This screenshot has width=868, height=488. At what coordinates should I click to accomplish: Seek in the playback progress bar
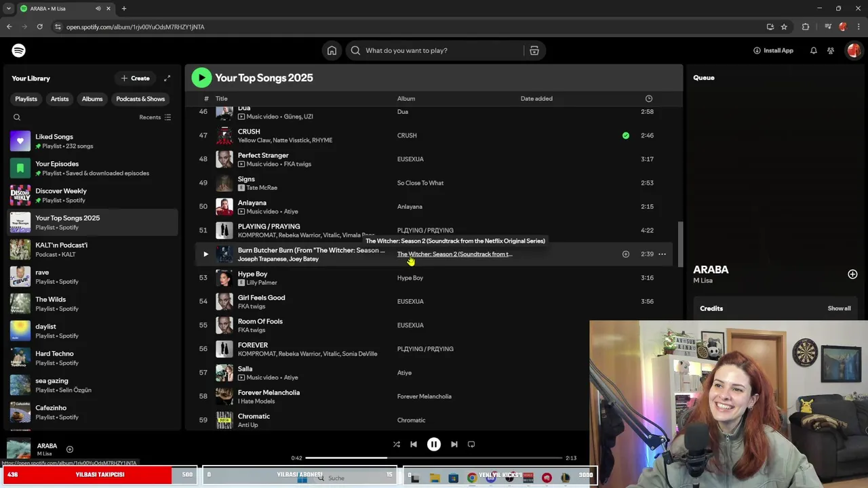[x=434, y=458]
